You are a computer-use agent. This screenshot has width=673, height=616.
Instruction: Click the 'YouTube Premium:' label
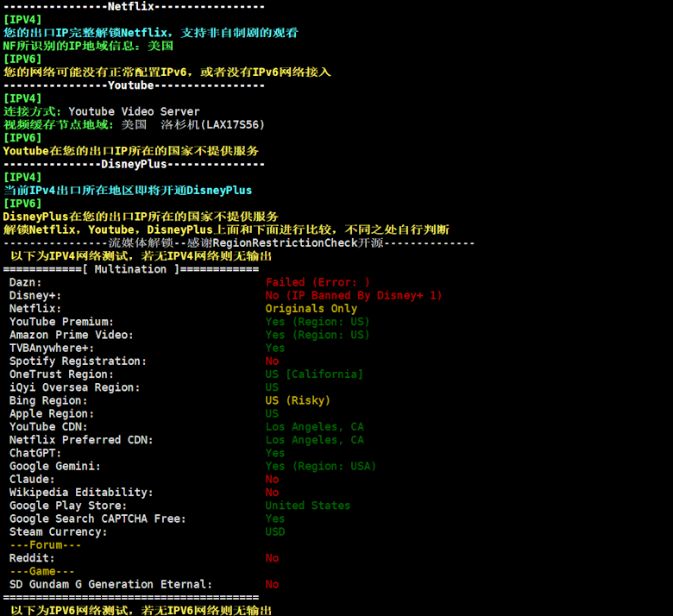tap(61, 322)
